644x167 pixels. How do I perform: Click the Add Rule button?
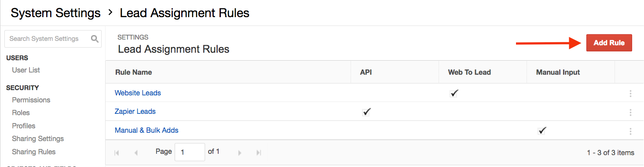pos(609,43)
